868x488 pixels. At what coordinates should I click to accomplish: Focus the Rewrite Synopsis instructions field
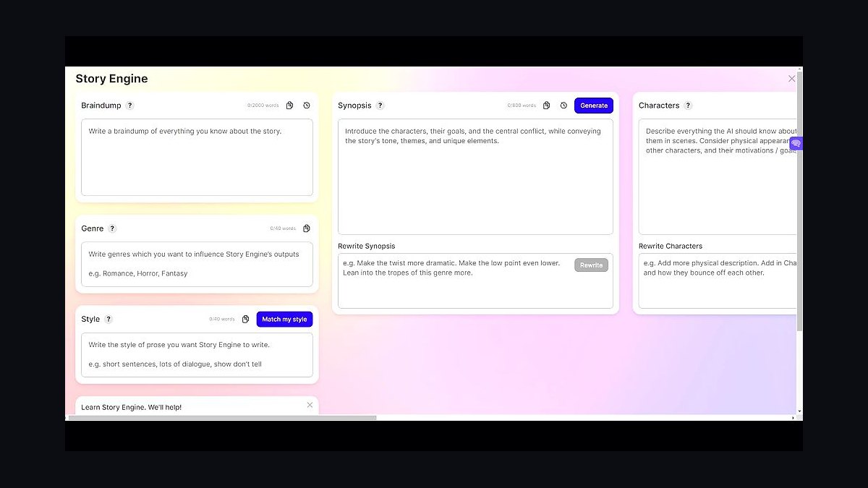[475, 281]
